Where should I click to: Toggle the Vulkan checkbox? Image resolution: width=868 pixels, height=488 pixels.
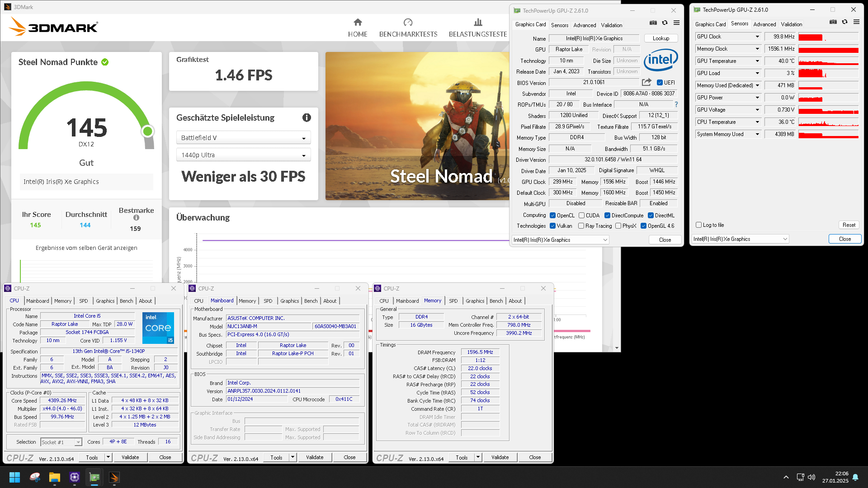pos(552,226)
